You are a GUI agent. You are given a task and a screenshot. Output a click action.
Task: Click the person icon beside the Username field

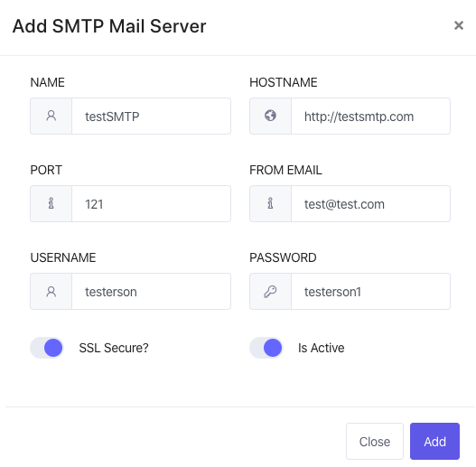[x=51, y=292]
